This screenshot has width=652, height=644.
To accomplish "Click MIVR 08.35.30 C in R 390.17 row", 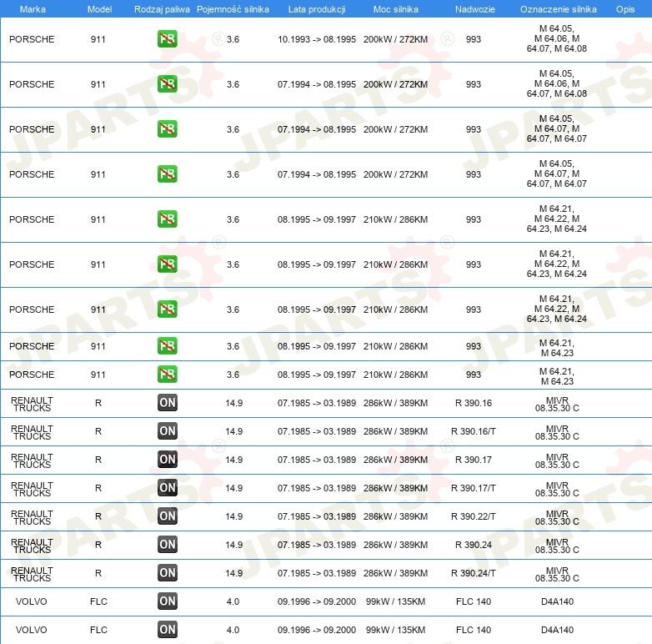I will [x=557, y=460].
